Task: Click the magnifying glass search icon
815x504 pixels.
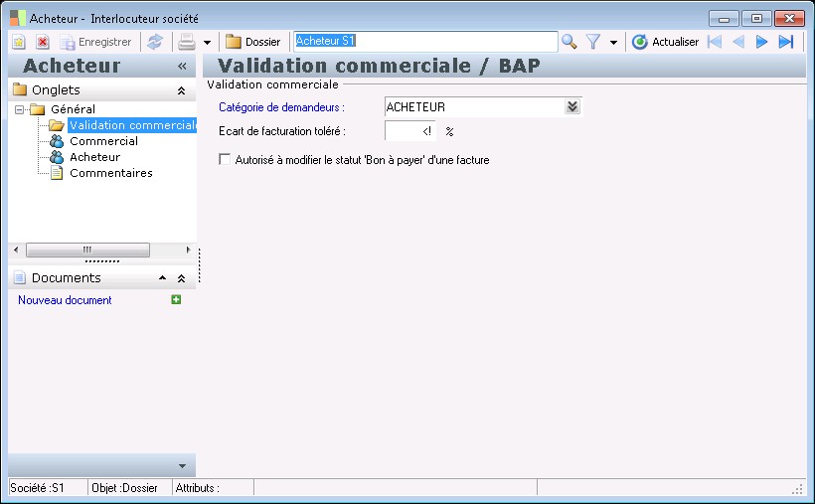Action: click(x=570, y=42)
